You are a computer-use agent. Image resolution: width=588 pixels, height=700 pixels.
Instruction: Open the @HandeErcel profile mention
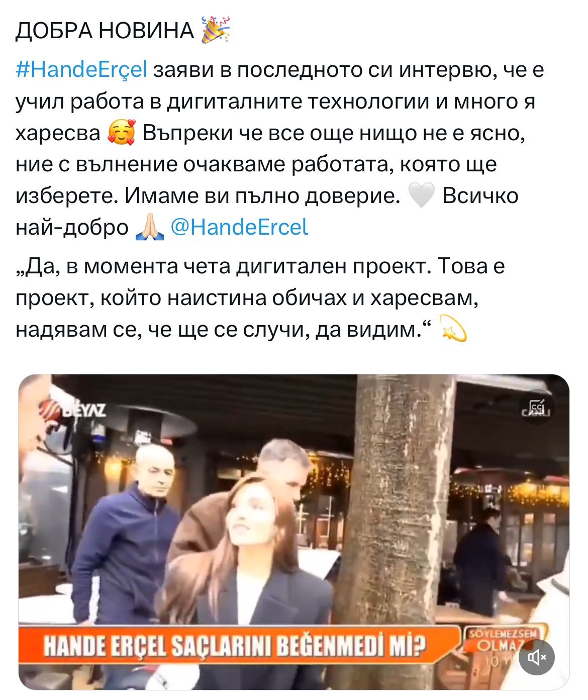tap(239, 227)
